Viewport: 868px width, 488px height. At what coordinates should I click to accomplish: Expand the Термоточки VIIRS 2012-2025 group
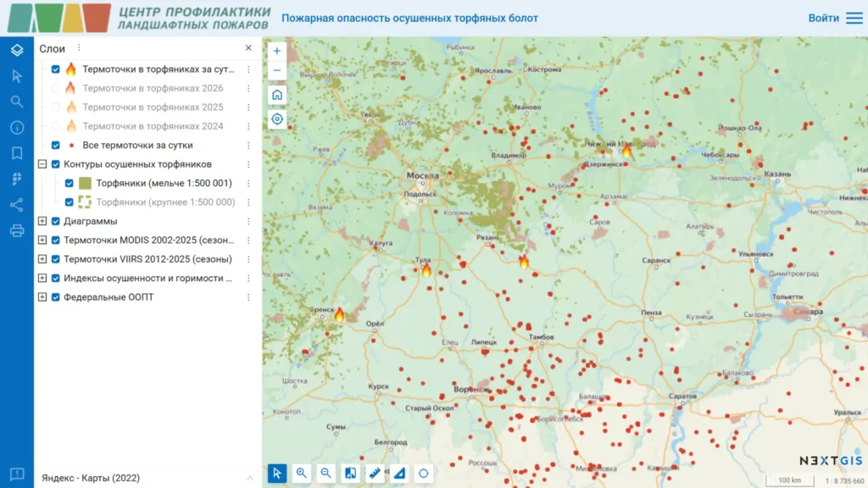point(42,259)
